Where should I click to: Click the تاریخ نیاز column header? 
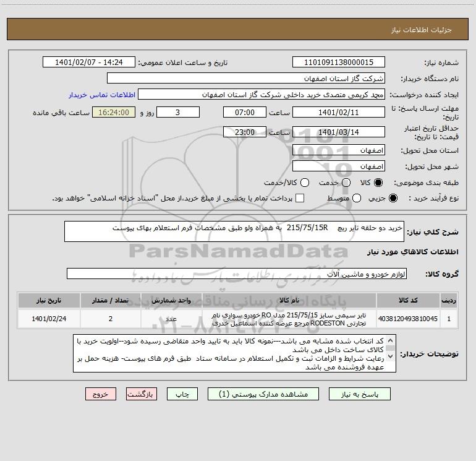click(49, 300)
